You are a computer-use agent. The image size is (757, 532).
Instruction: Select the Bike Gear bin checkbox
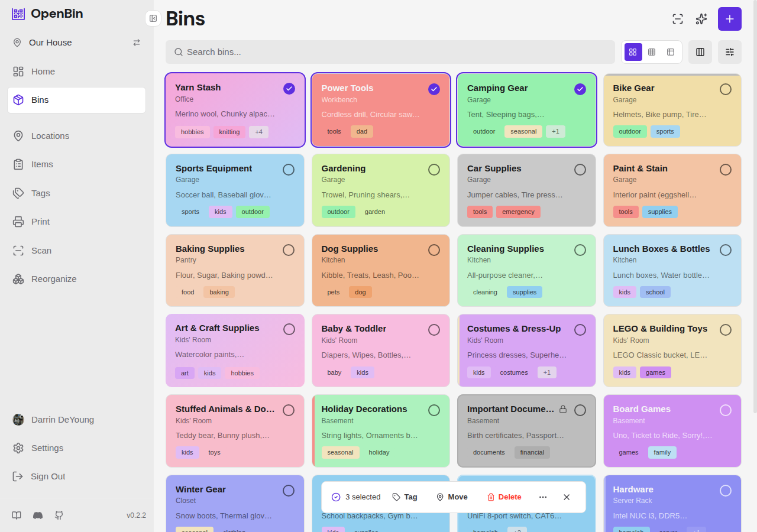point(726,89)
